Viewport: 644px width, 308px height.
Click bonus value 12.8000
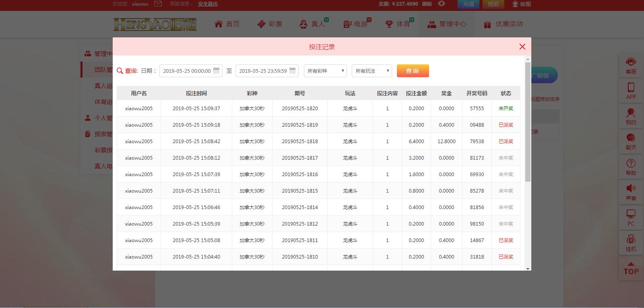(446, 142)
